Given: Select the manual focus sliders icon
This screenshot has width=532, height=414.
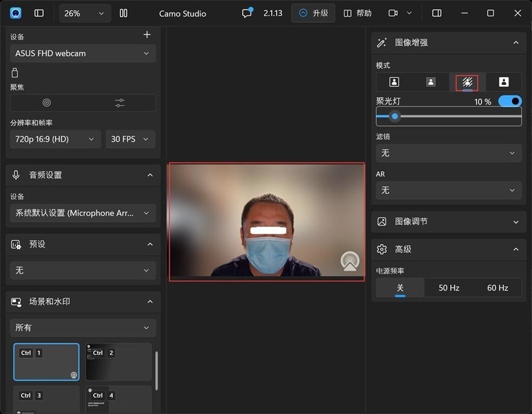Looking at the screenshot, I should point(119,103).
